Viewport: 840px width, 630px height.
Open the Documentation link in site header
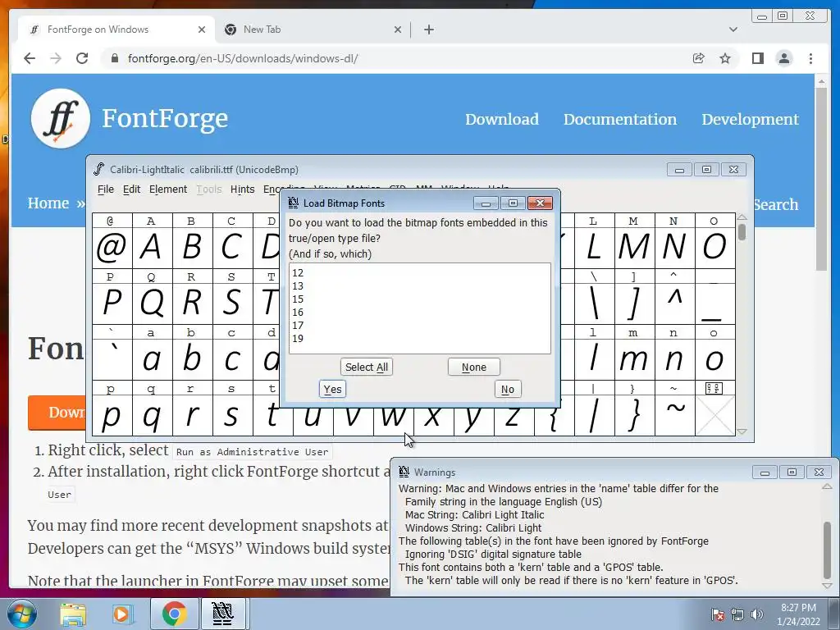coord(620,119)
